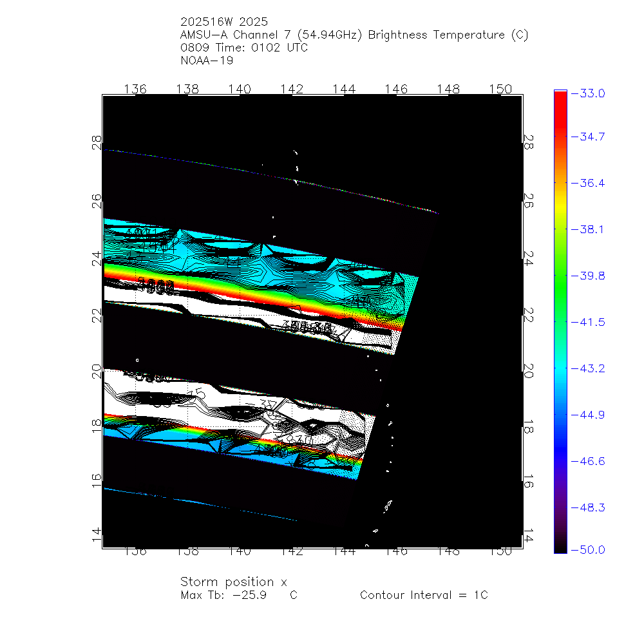The width and height of the screenshot is (644, 644).
Task: Click the -33.0 colorbar label
Action: click(587, 93)
